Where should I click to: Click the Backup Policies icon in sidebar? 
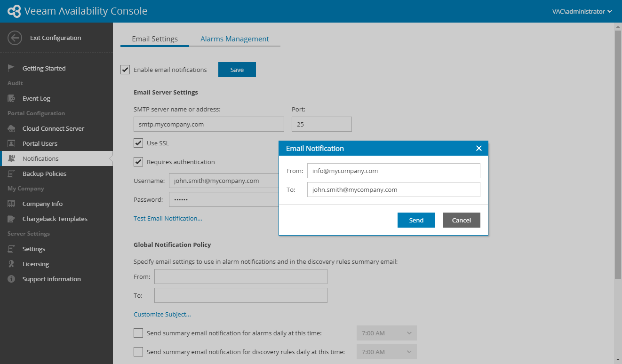pyautogui.click(x=12, y=174)
